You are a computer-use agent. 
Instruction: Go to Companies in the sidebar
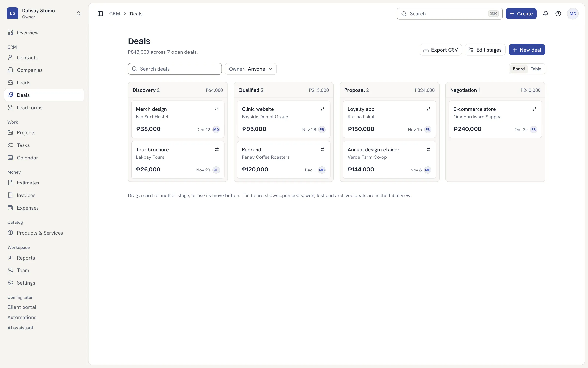[x=44, y=70]
